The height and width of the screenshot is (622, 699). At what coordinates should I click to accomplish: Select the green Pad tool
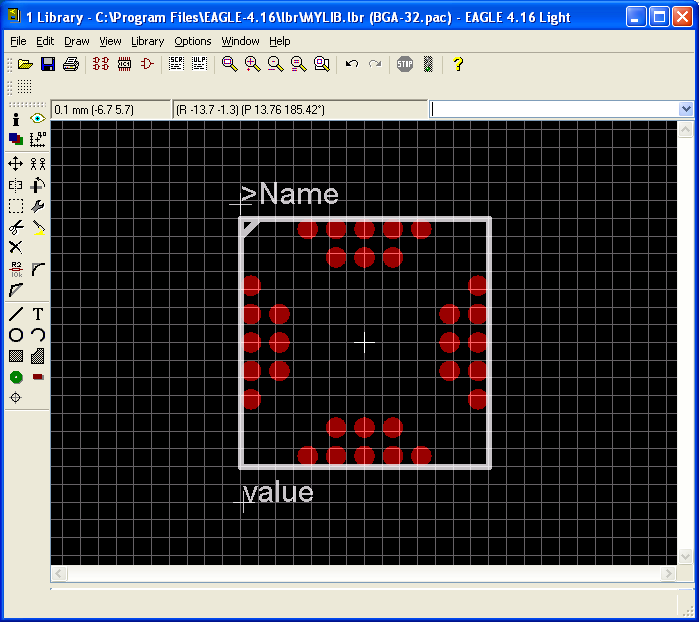pos(16,377)
